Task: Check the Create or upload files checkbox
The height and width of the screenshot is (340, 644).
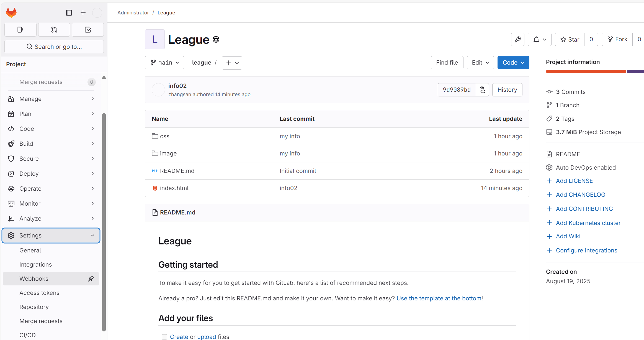Action: click(164, 337)
